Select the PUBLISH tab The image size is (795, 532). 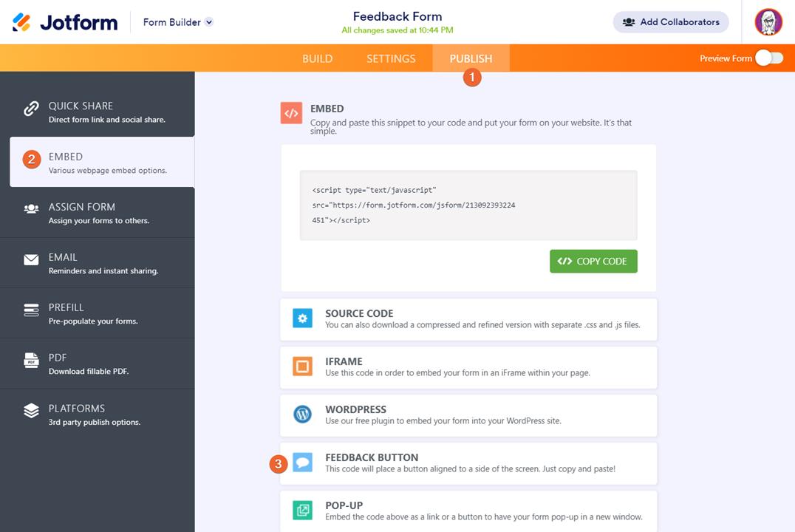(471, 58)
